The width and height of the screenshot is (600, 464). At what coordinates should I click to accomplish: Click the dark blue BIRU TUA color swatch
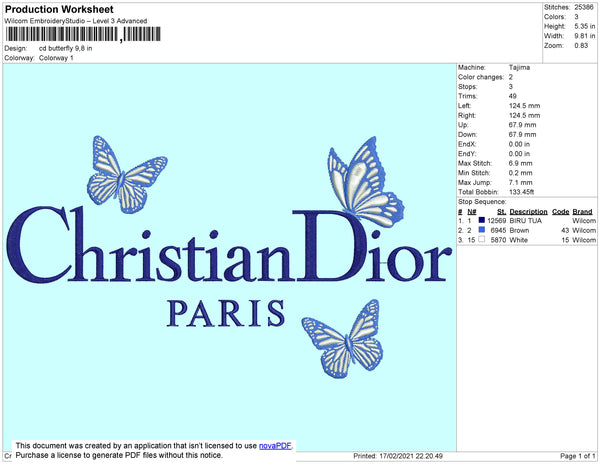click(x=482, y=220)
